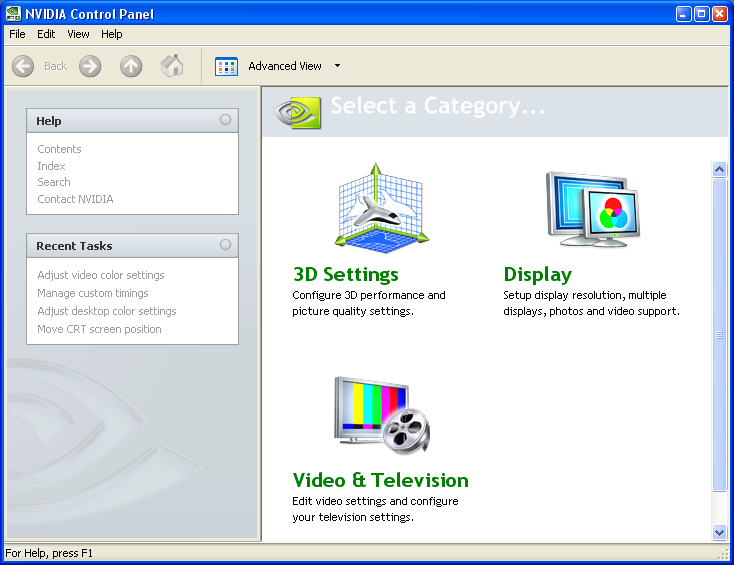The height and width of the screenshot is (565, 734).
Task: Click the Help panel header
Action: point(132,121)
